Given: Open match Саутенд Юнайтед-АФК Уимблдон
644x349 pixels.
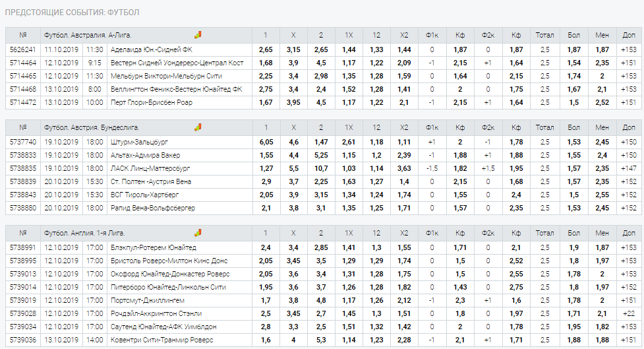Looking at the screenshot, I should coord(163,327).
